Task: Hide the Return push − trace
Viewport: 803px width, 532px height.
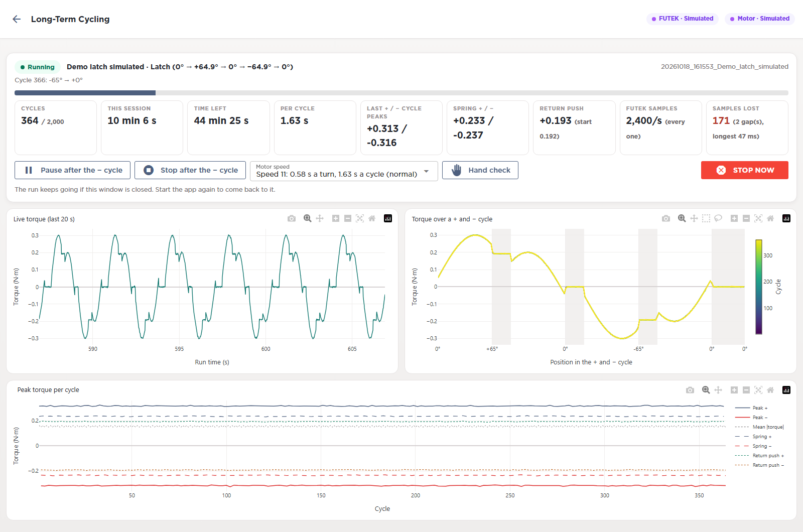Action: [x=759, y=465]
